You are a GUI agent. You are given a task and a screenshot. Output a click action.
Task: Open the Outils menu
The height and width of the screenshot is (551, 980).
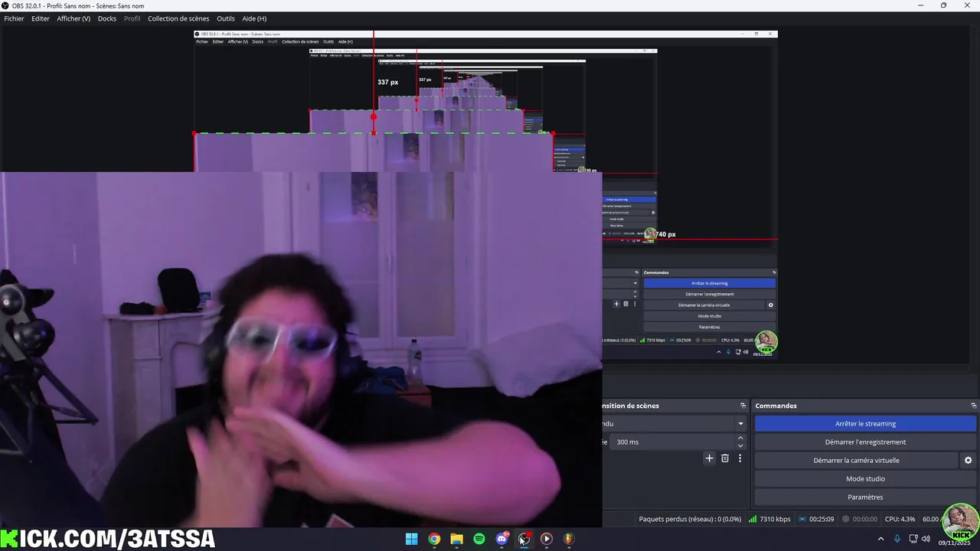(226, 18)
